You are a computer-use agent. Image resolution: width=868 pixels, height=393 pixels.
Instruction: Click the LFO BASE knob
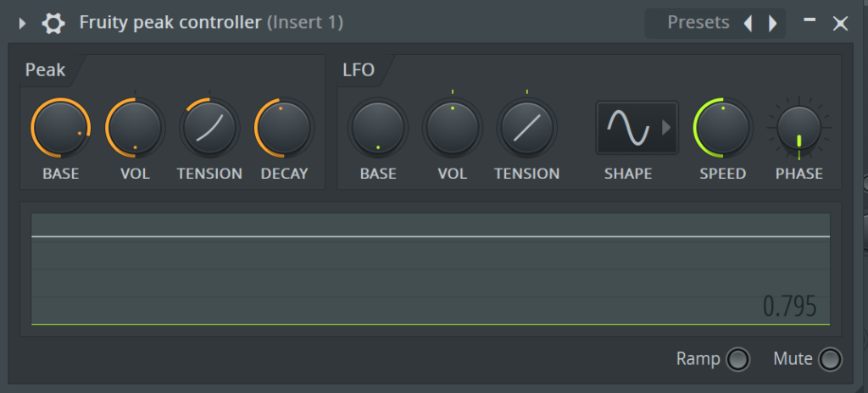378,128
